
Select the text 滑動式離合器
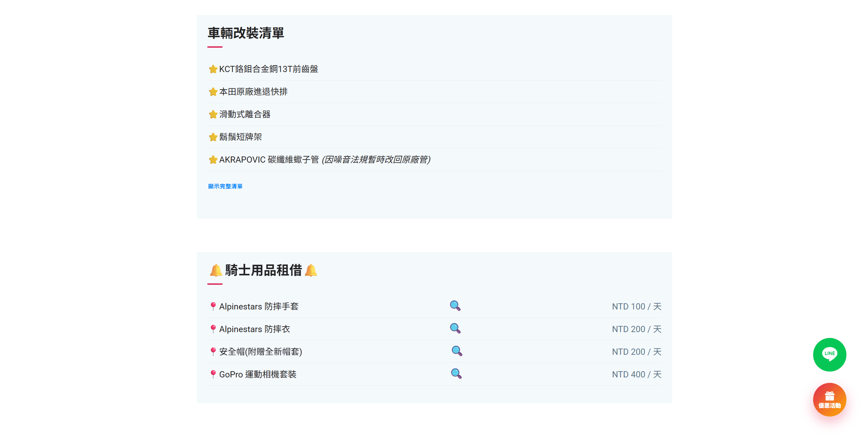(x=245, y=114)
